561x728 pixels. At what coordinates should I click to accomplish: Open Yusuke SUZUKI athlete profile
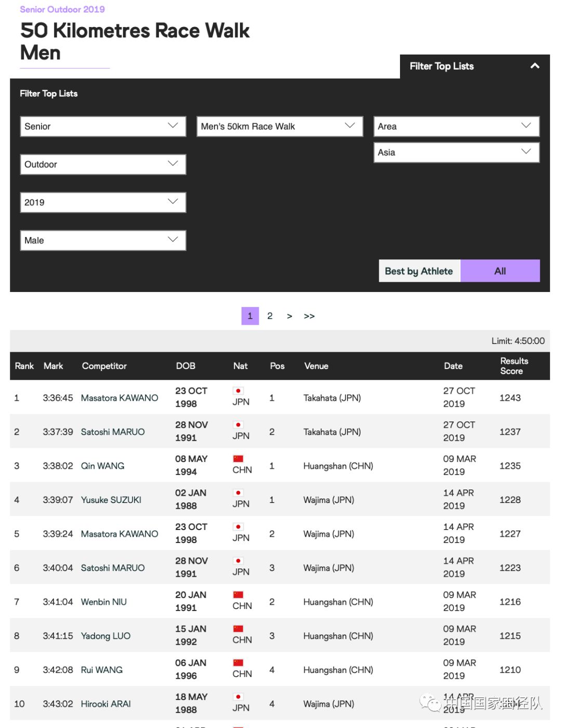point(111,500)
